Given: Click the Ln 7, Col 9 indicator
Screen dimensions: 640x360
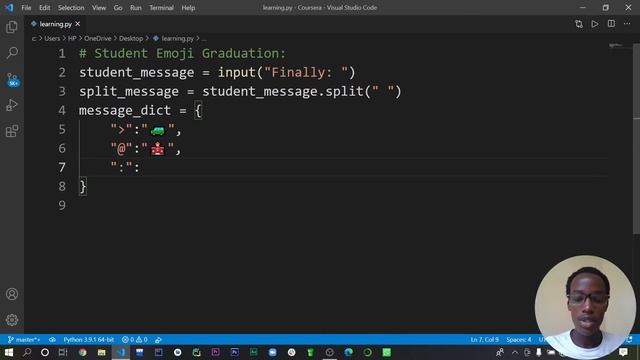Looking at the screenshot, I should [484, 340].
